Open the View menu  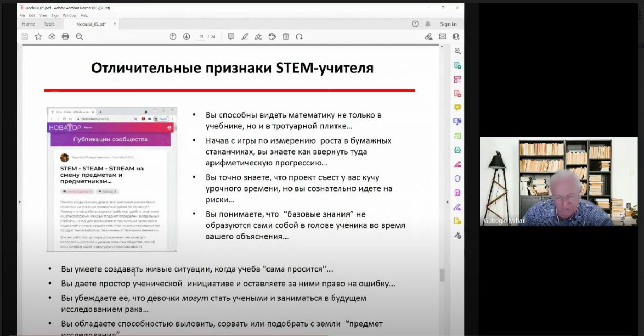[43, 15]
